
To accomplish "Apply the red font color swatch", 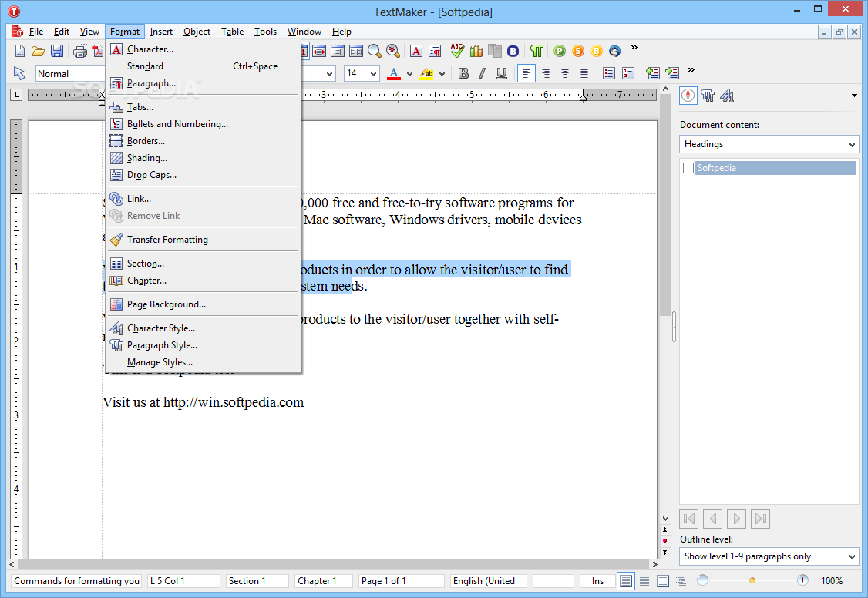I will [394, 73].
